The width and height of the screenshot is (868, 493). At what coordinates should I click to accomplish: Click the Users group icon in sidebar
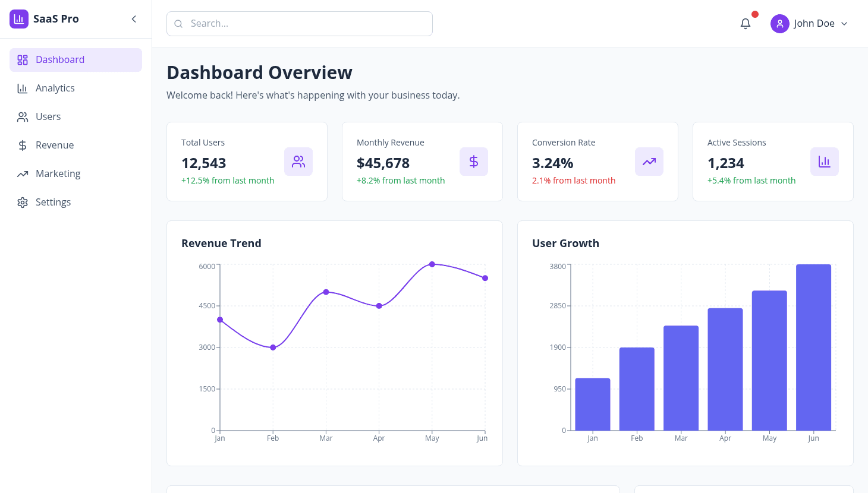(23, 116)
